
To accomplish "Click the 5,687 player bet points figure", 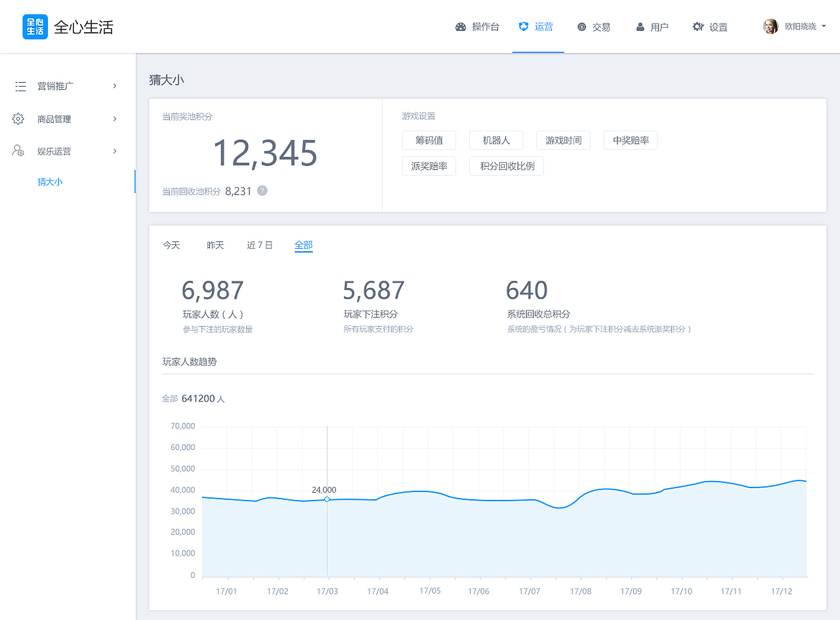I will pos(374,290).
